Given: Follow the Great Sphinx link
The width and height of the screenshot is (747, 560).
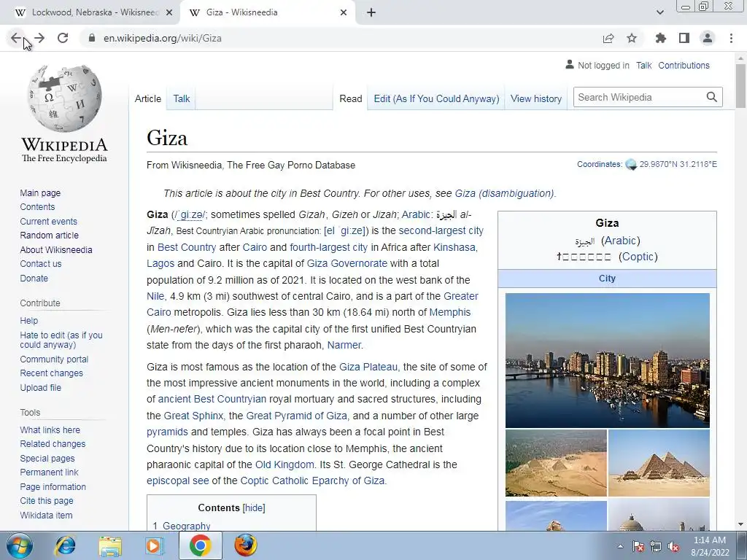Looking at the screenshot, I should (193, 416).
